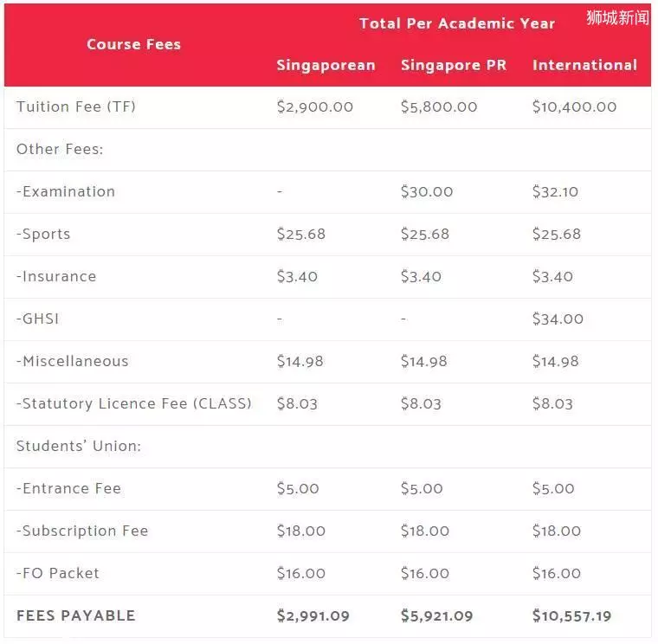Select the Students' Union: section label

pyautogui.click(x=79, y=446)
